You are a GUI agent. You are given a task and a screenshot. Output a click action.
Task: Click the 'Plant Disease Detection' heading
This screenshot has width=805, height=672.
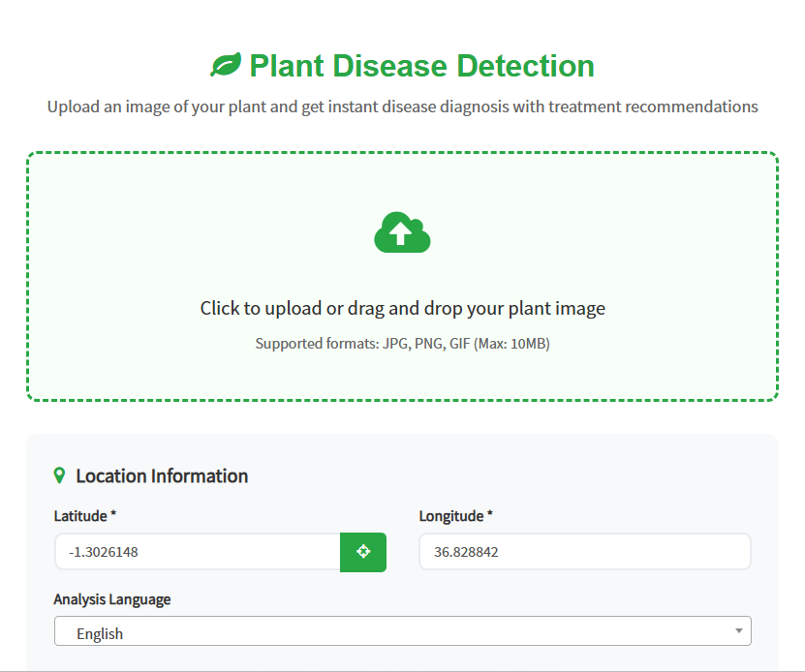coord(421,65)
